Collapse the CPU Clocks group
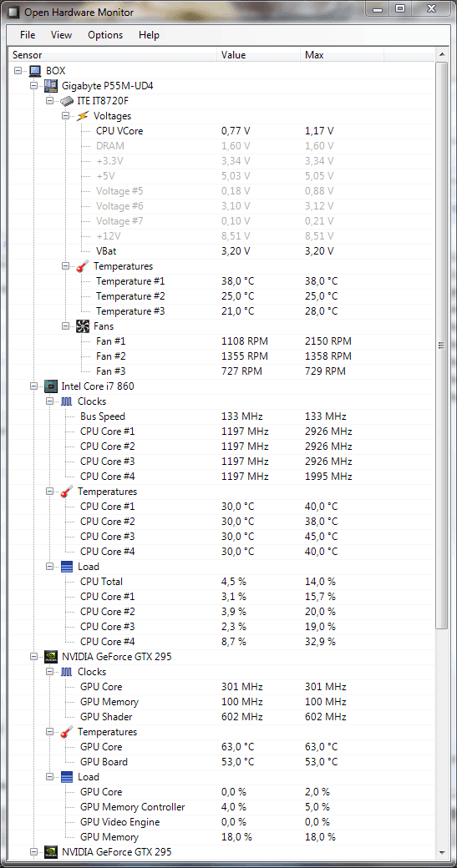Image resolution: width=457 pixels, height=868 pixels. [x=49, y=401]
